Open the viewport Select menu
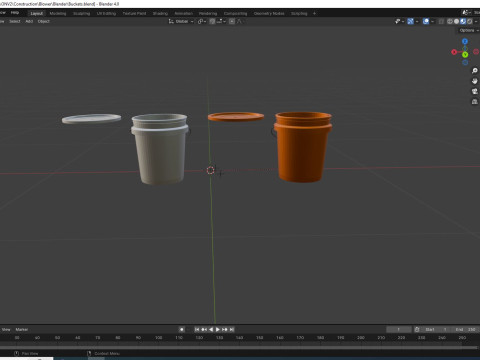The width and height of the screenshot is (480, 360). (15, 21)
